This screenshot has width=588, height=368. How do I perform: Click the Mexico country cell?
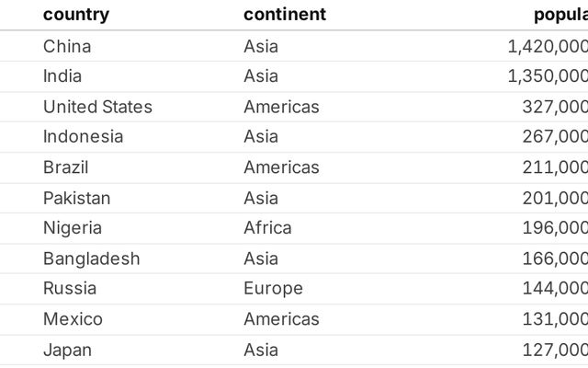[73, 319]
